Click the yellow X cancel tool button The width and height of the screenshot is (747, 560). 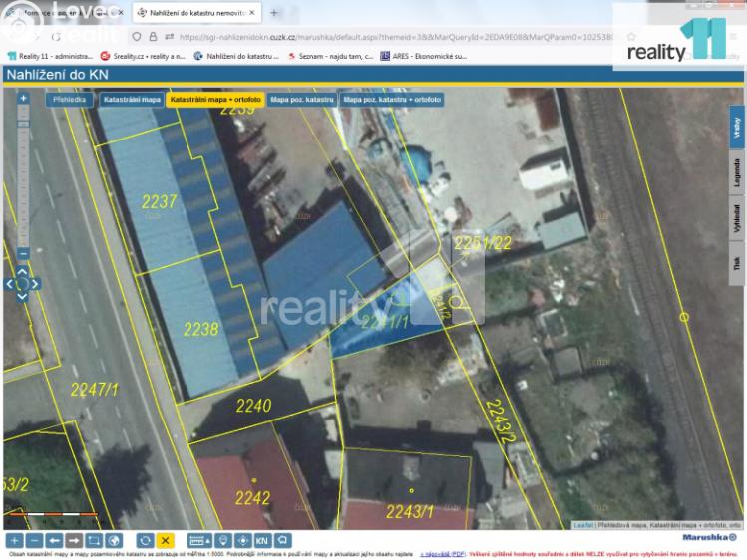point(165,540)
